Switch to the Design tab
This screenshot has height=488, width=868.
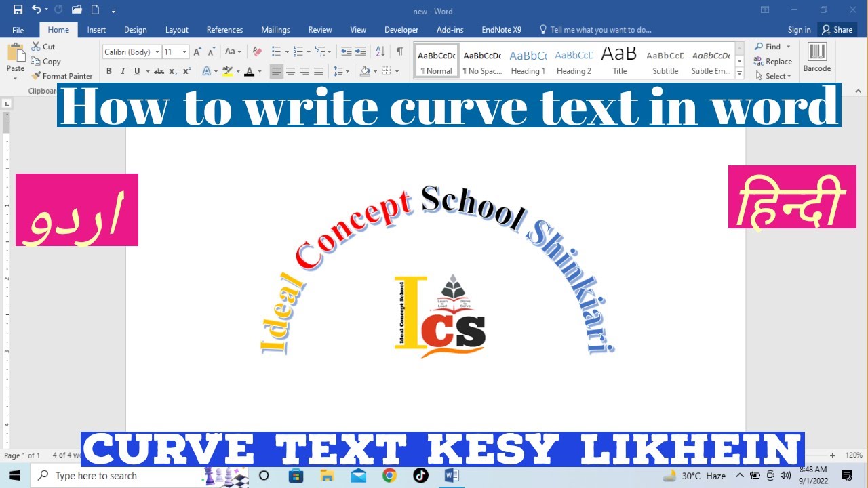click(136, 30)
